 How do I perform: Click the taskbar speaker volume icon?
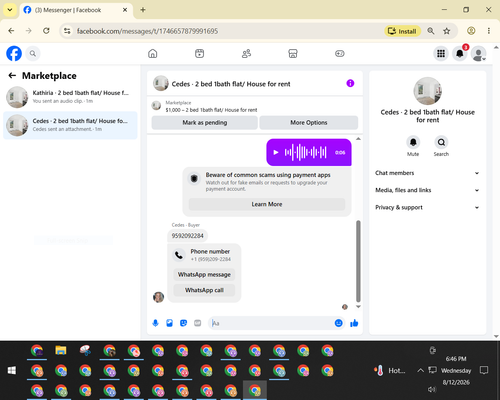tap(432, 389)
